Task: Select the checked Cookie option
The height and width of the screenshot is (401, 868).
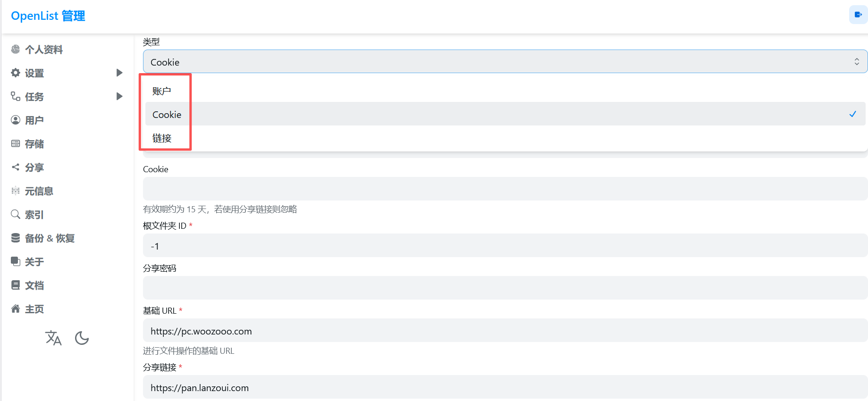Action: point(167,115)
